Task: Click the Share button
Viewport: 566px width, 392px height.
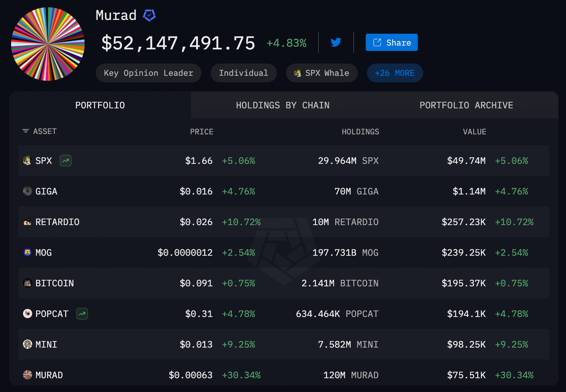Action: coord(391,42)
